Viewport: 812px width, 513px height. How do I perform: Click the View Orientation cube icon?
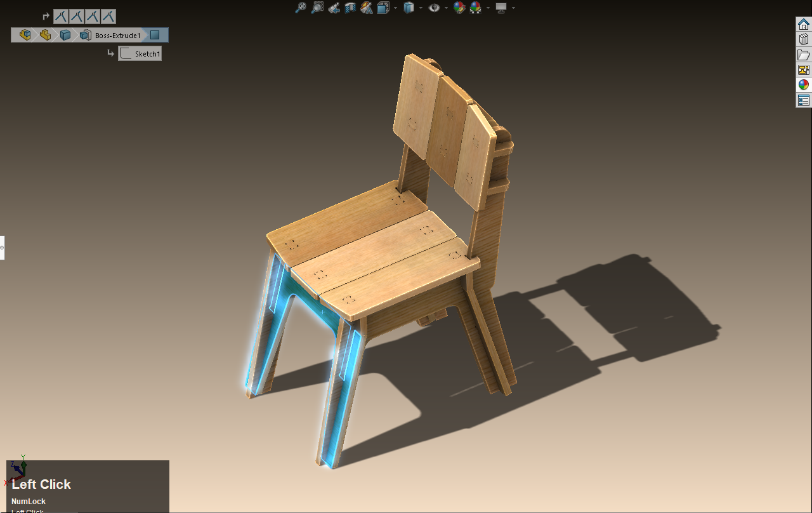(x=383, y=8)
